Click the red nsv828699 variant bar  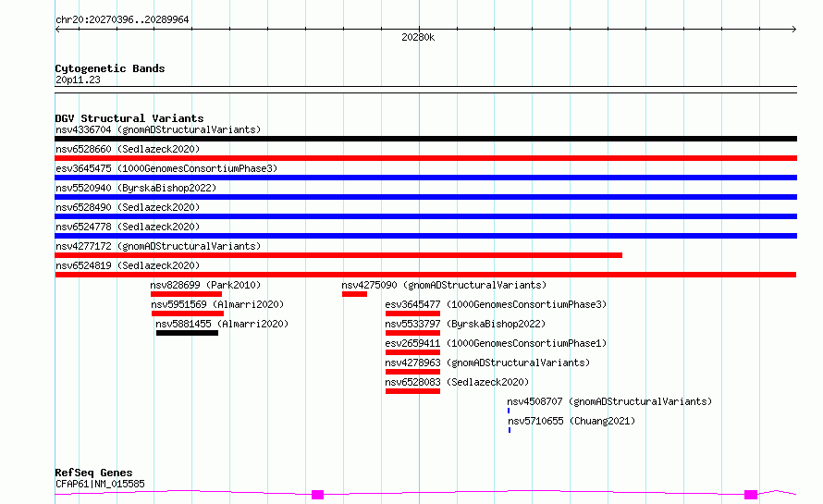tap(186, 294)
